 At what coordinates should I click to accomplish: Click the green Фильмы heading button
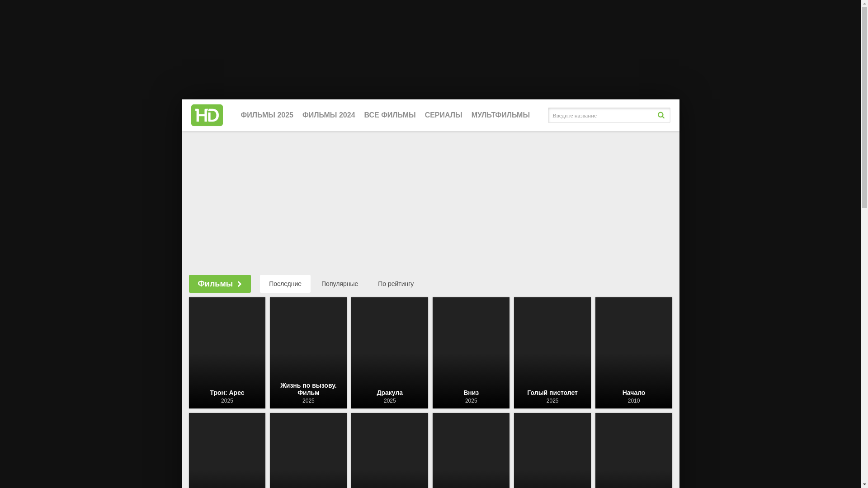point(215,284)
